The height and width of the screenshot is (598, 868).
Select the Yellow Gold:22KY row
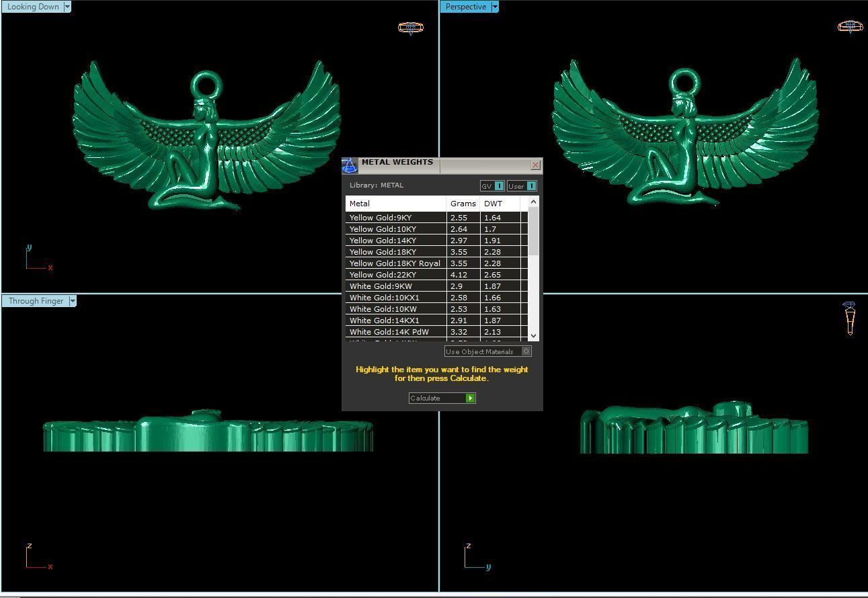tap(436, 275)
